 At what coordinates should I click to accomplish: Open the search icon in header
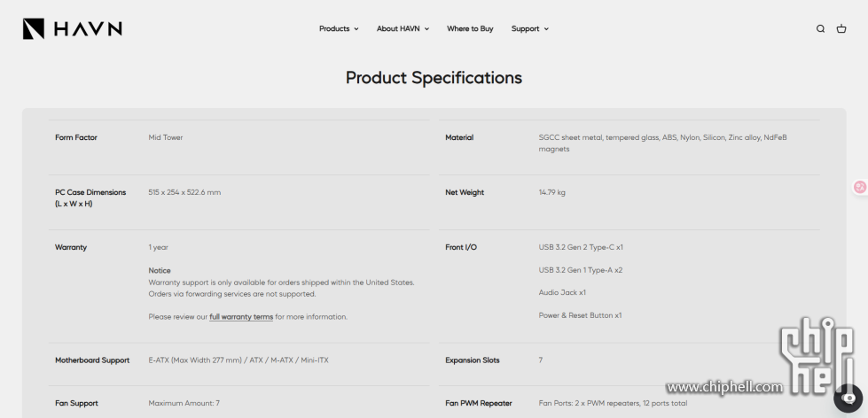820,29
